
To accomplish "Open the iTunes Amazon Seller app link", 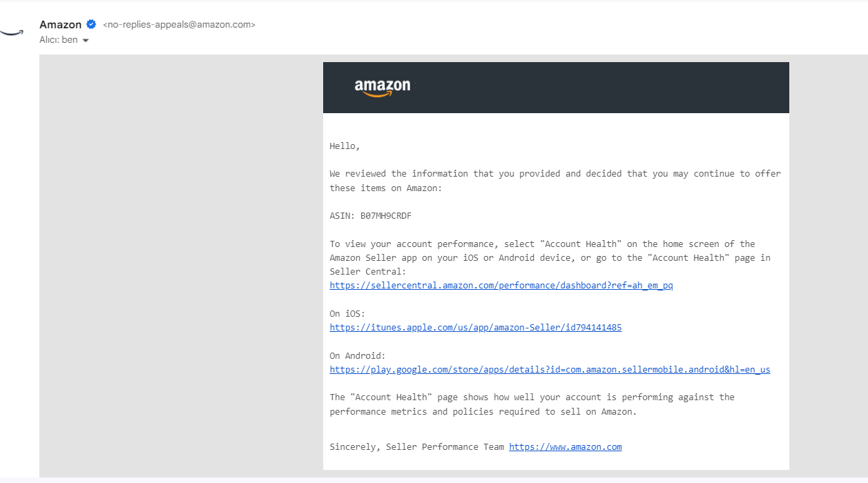I will click(x=476, y=327).
